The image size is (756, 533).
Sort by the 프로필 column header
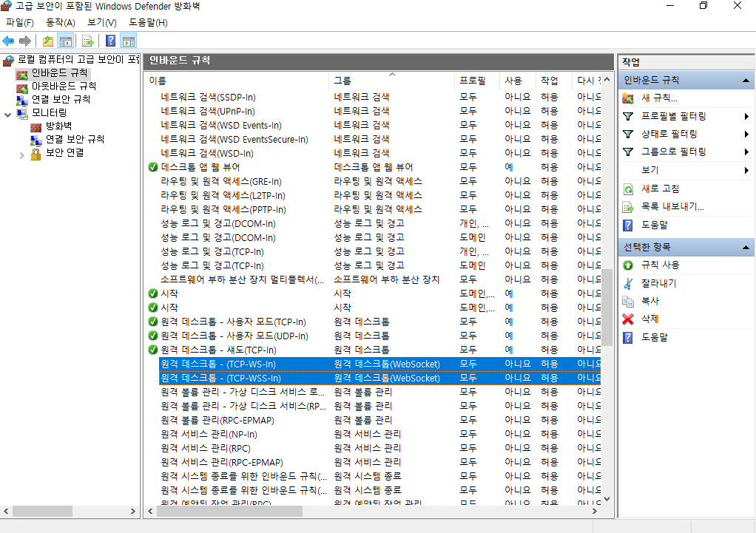click(477, 81)
